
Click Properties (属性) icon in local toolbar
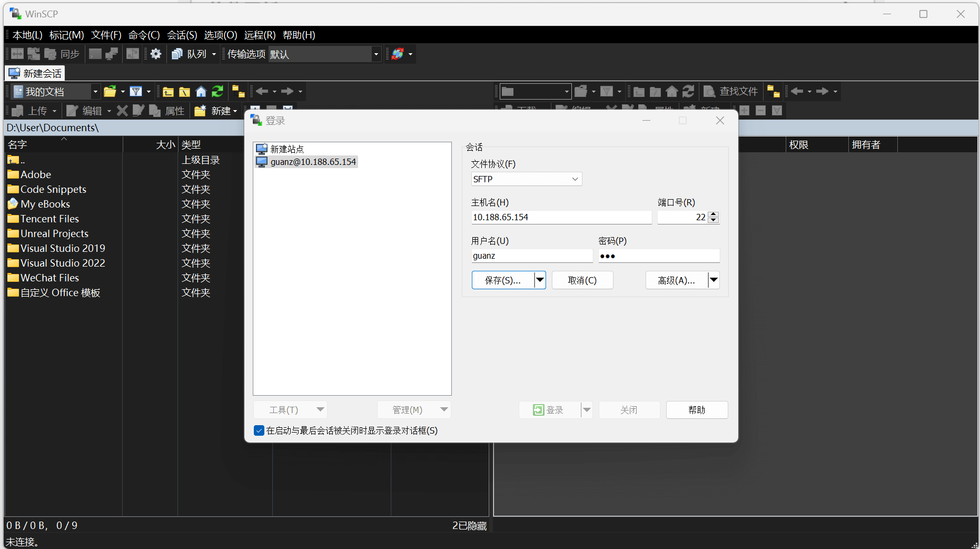pyautogui.click(x=155, y=111)
